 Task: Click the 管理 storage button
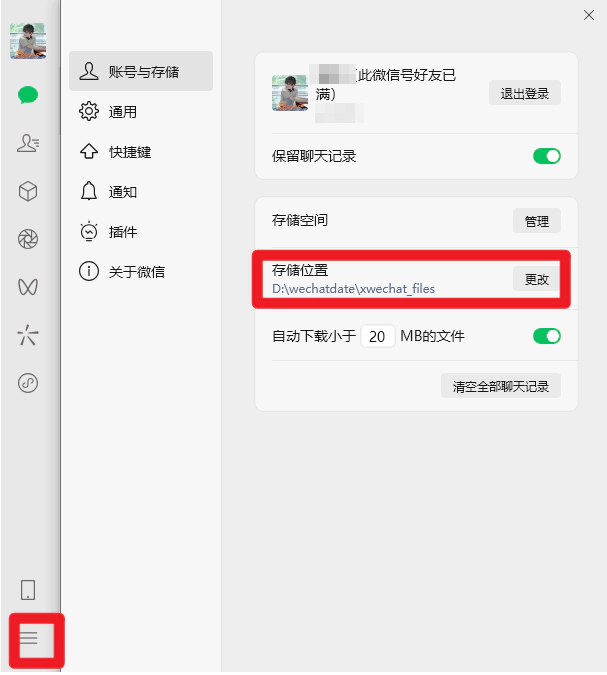click(537, 221)
